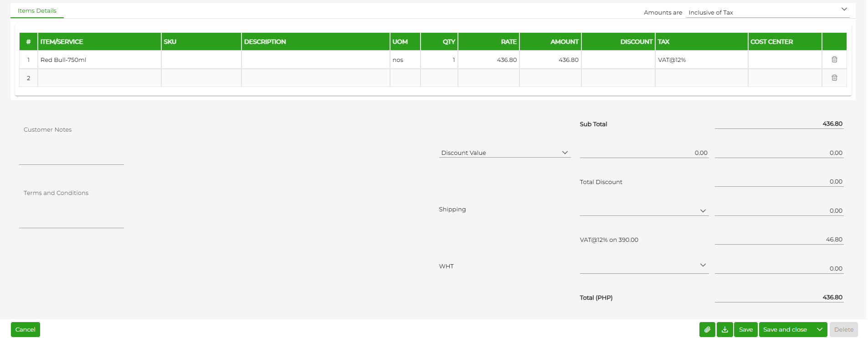Click the Total Discount 0.00 field
The image size is (868, 338).
[x=779, y=181]
